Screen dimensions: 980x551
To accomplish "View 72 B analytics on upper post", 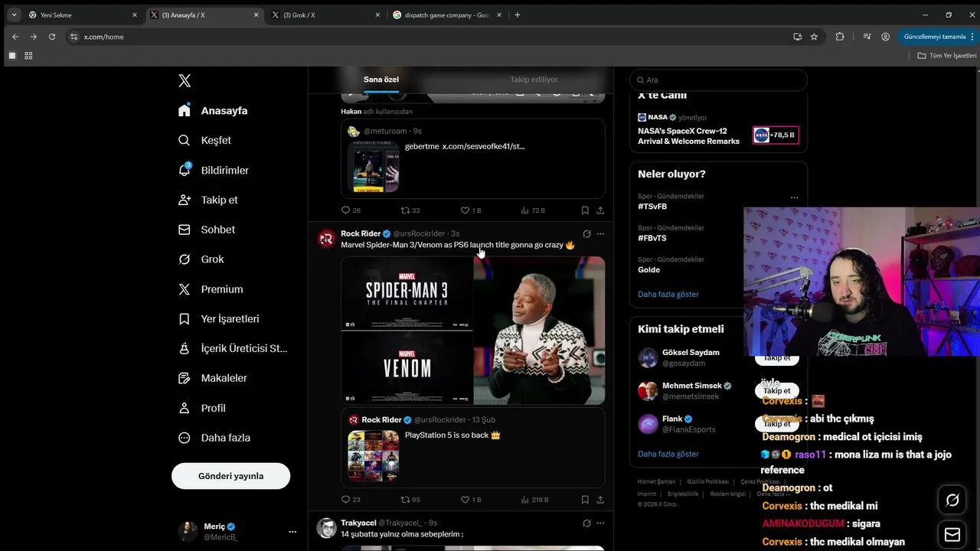I will click(x=533, y=210).
